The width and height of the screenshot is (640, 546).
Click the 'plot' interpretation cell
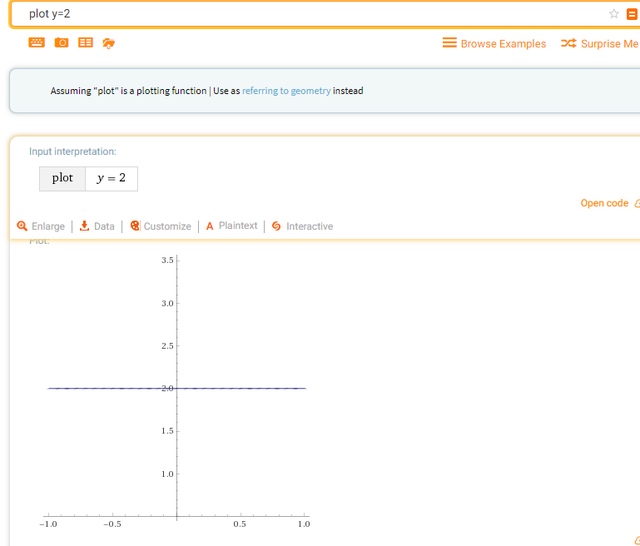click(62, 178)
